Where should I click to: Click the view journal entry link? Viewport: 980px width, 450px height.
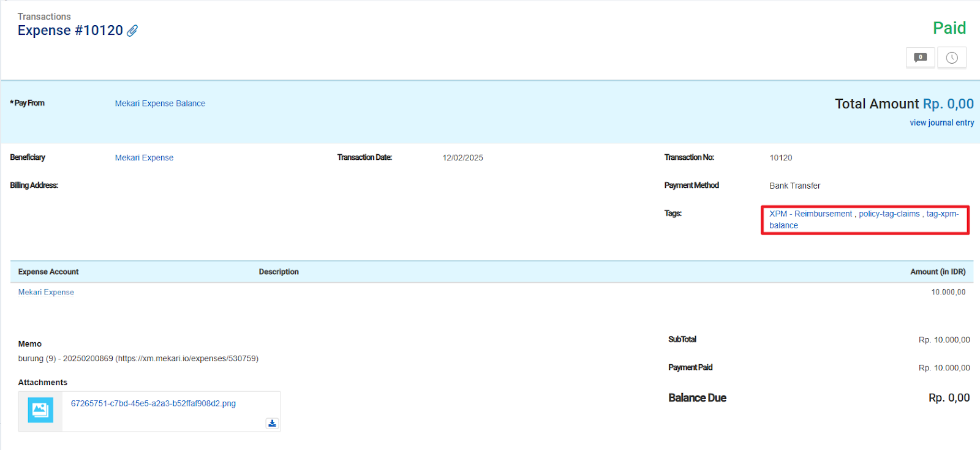pos(941,122)
